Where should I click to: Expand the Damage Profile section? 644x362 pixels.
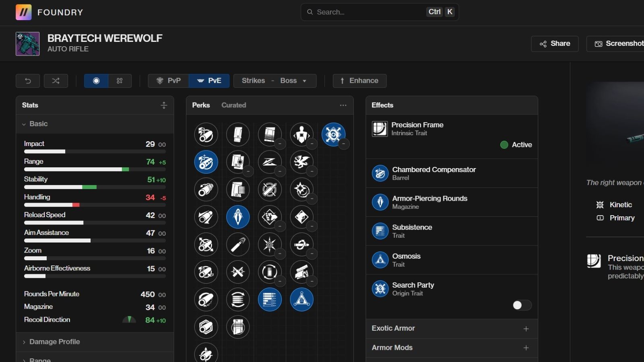click(55, 342)
